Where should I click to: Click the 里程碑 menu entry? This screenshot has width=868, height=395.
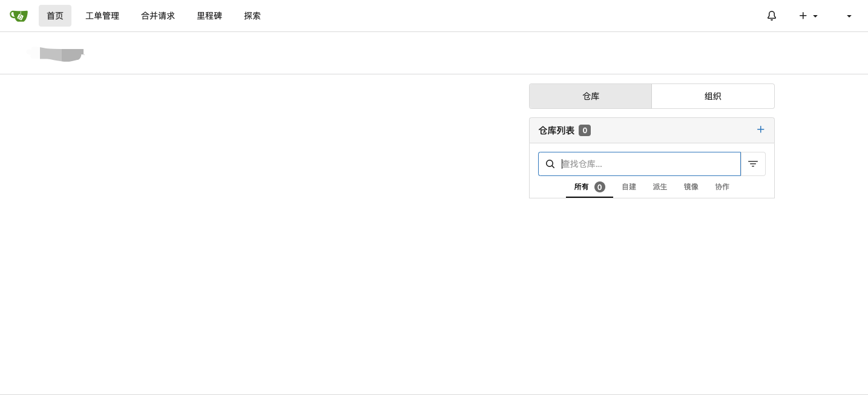click(x=209, y=16)
